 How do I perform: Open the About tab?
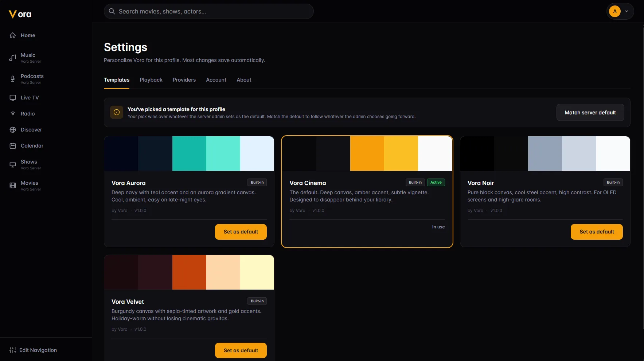click(x=244, y=80)
